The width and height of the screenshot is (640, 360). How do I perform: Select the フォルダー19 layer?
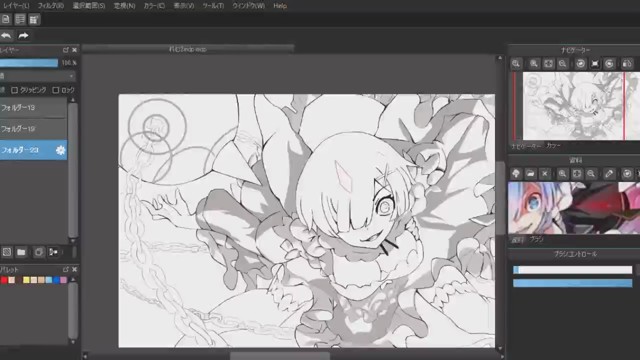(x=33, y=129)
